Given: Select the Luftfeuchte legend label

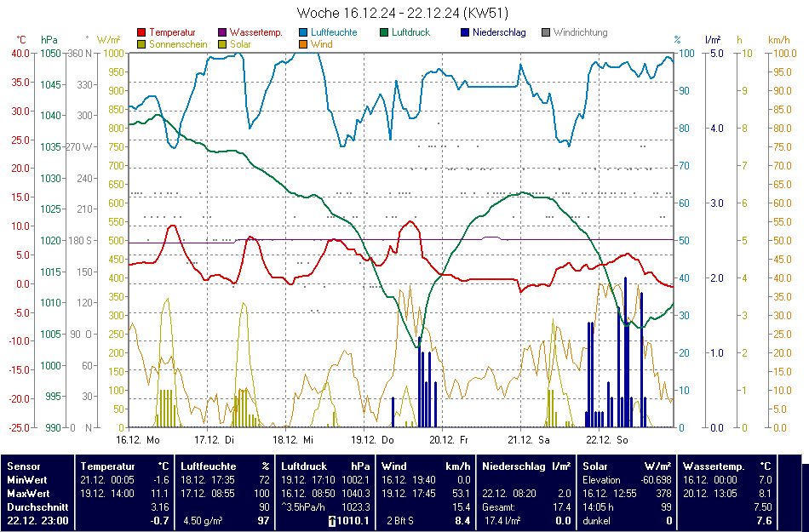Looking at the screenshot, I should pyautogui.click(x=334, y=32).
